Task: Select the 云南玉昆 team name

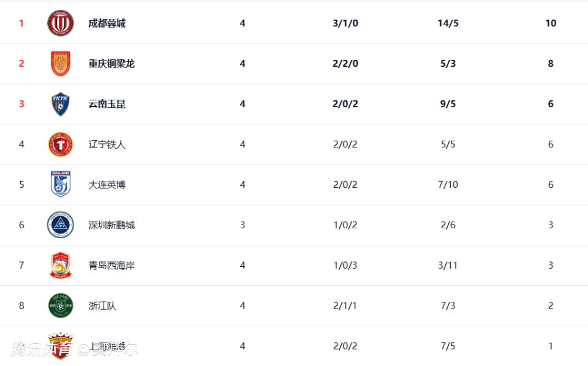Action: point(107,104)
